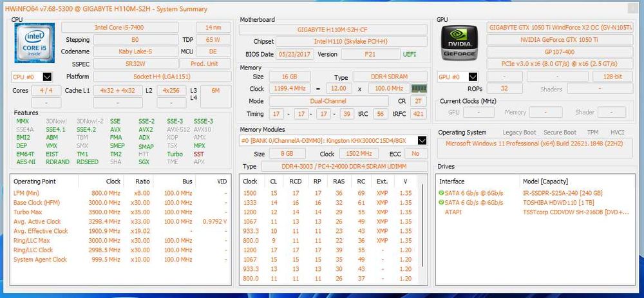Click the RAS column header in timings table

click(339, 182)
